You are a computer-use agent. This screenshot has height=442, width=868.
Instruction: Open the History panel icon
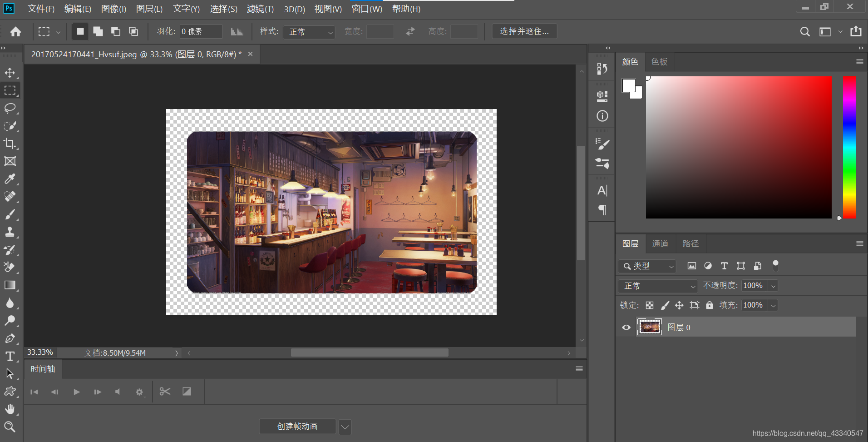click(602, 69)
